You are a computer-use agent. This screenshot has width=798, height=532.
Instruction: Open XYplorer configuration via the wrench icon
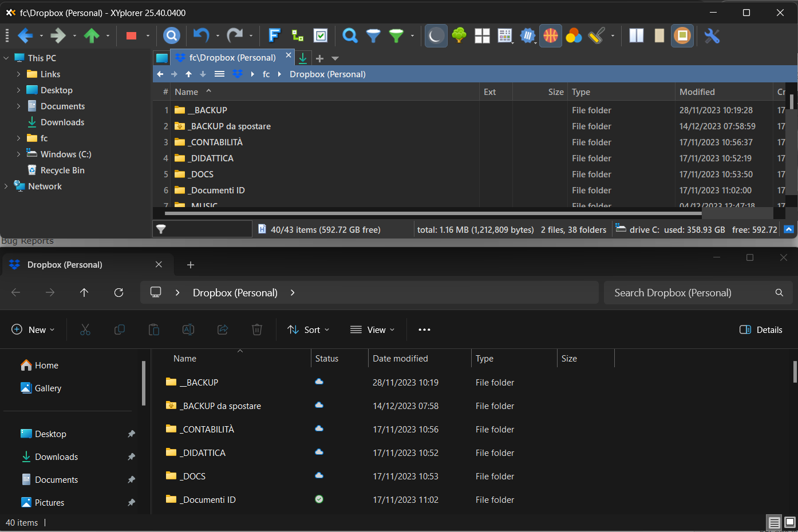(x=712, y=35)
